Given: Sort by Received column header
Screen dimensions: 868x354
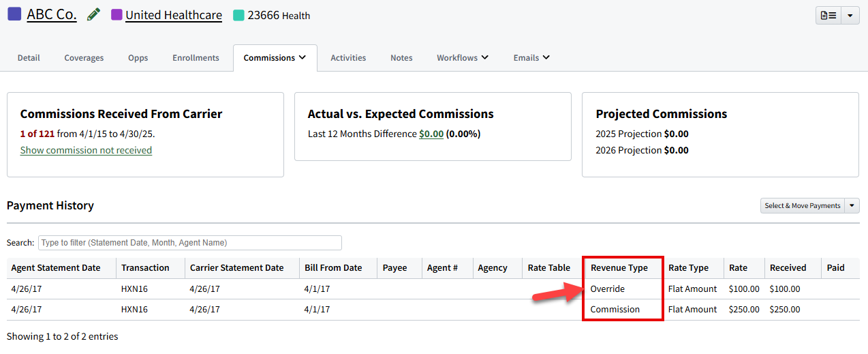Looking at the screenshot, I should click(793, 268).
